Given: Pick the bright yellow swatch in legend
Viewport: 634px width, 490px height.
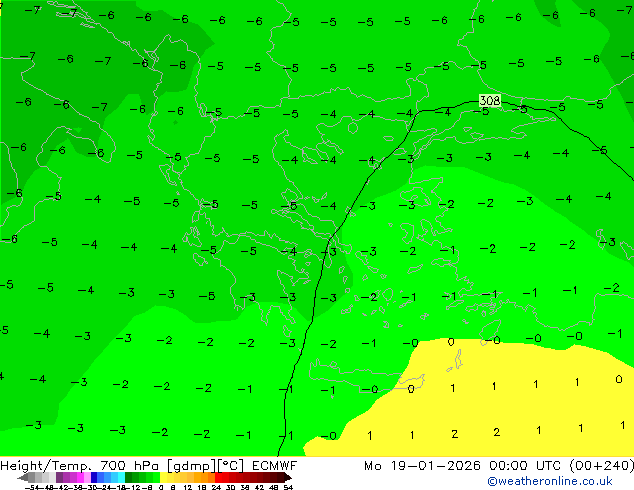Looking at the screenshot, I should [x=164, y=477].
